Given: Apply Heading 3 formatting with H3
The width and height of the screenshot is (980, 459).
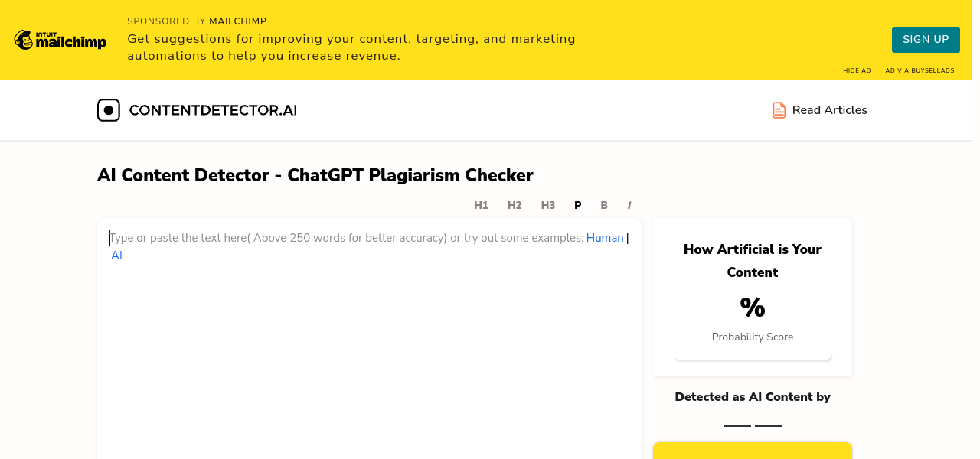Looking at the screenshot, I should 547,205.
